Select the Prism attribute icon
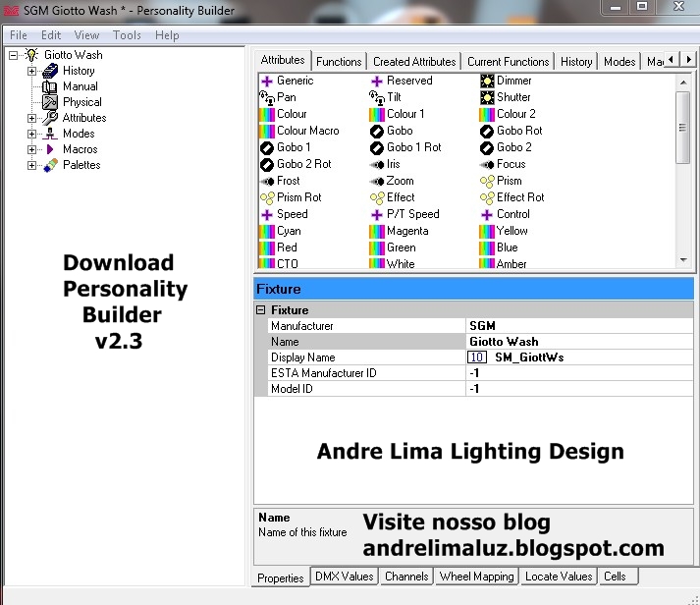Screen dimensions: 700x605 (x=487, y=182)
